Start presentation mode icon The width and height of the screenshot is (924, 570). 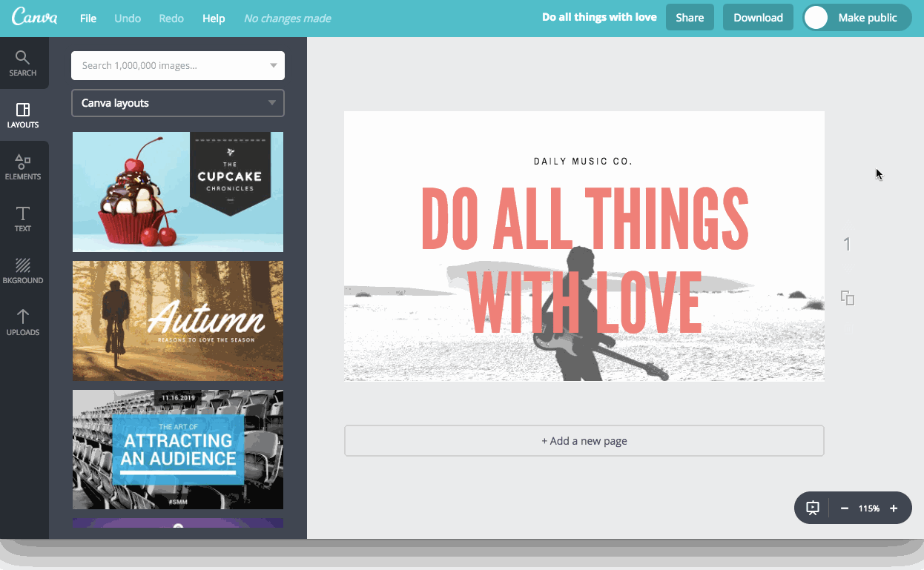pos(813,508)
